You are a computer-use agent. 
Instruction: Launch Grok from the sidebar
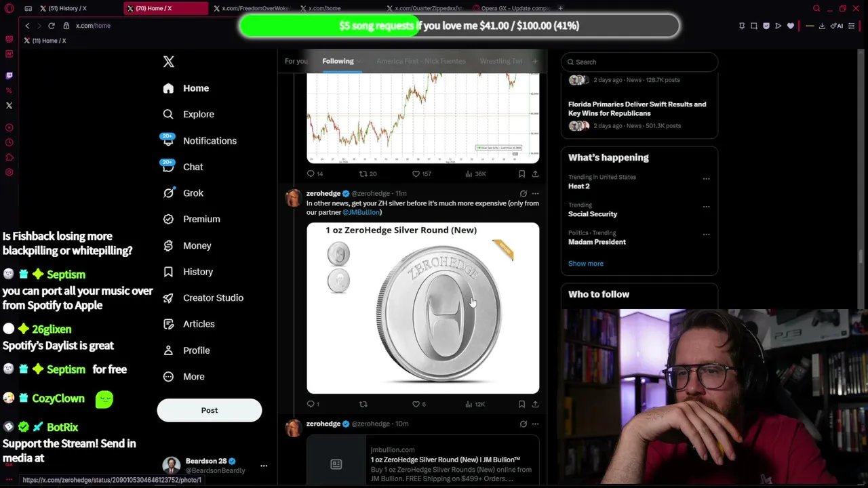(x=183, y=193)
